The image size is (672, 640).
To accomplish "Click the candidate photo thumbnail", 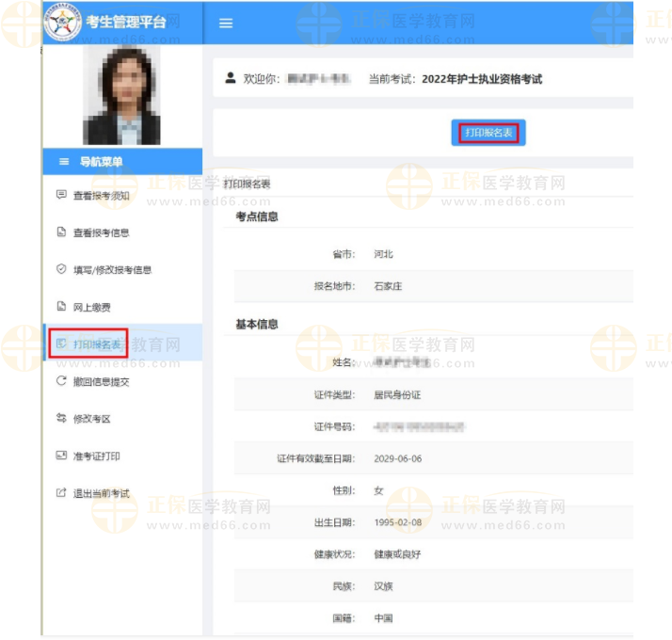I will [x=121, y=95].
